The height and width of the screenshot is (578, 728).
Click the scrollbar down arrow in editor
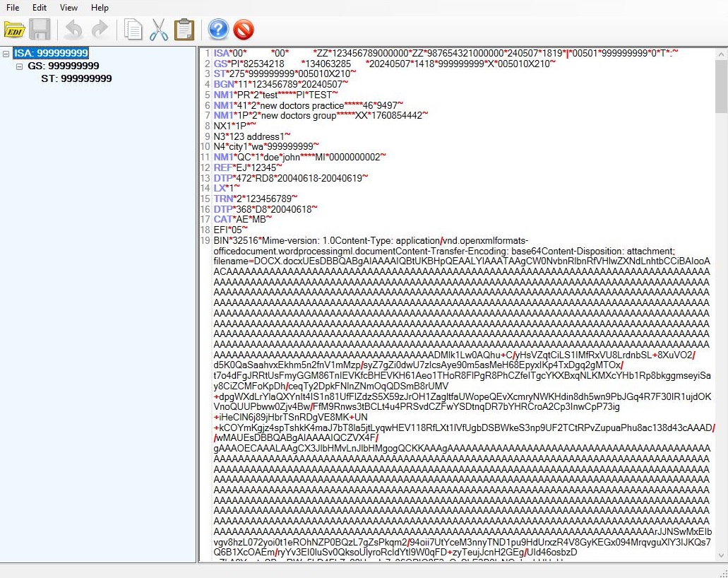click(721, 555)
